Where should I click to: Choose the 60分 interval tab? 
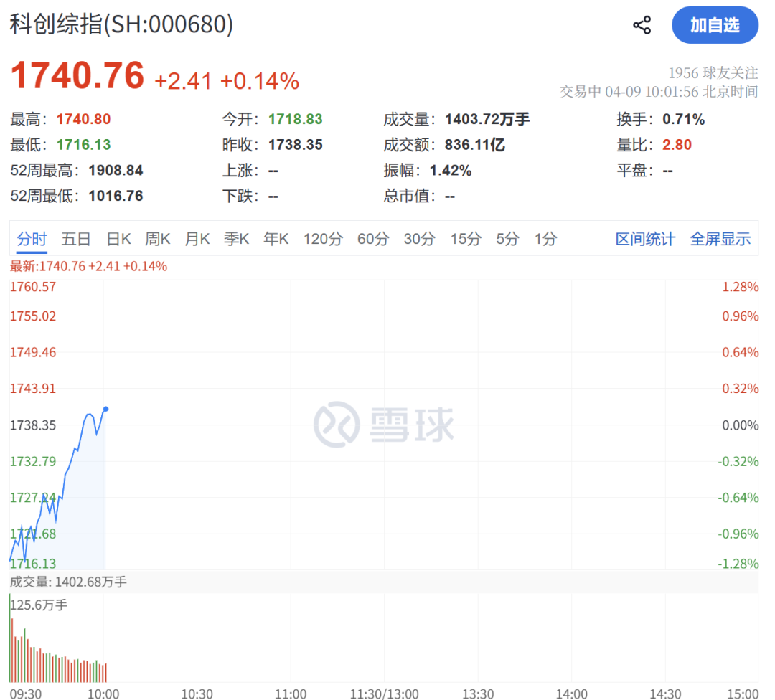(x=372, y=239)
